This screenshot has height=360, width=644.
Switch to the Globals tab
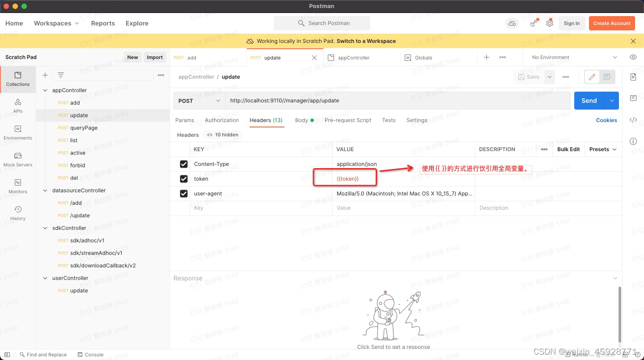(424, 58)
